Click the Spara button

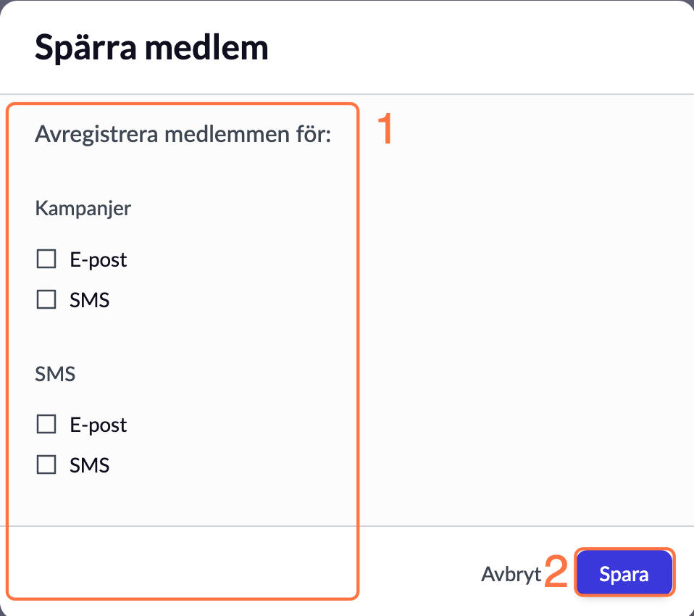click(624, 574)
